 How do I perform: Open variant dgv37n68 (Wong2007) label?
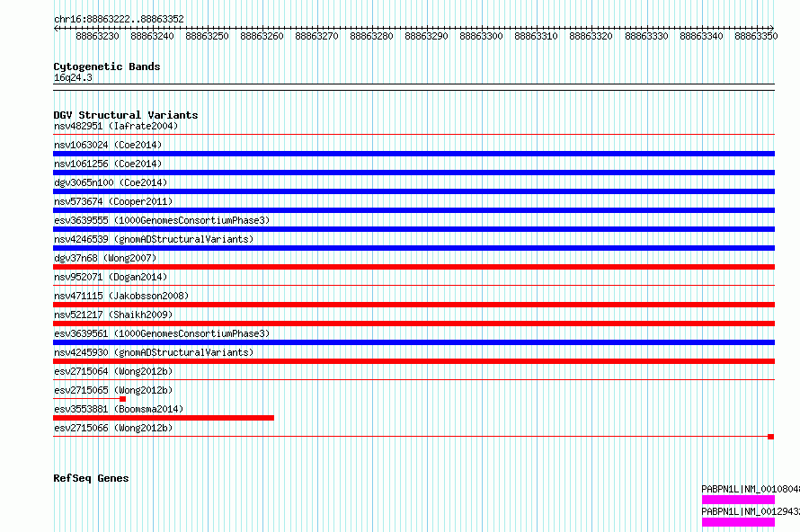(105, 258)
